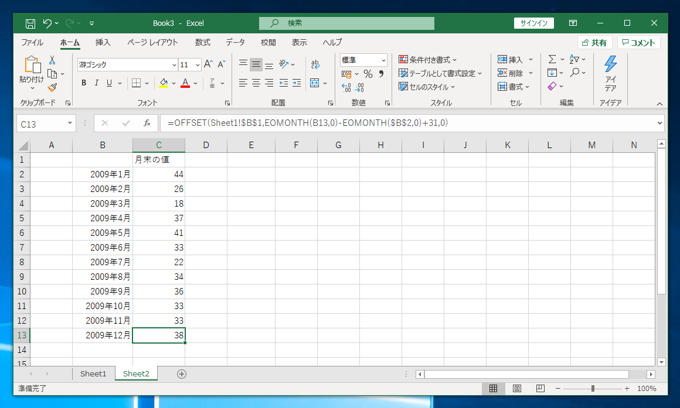Screen dimensions: 680x408
Task: Click the formula bar text
Action: click(x=308, y=123)
